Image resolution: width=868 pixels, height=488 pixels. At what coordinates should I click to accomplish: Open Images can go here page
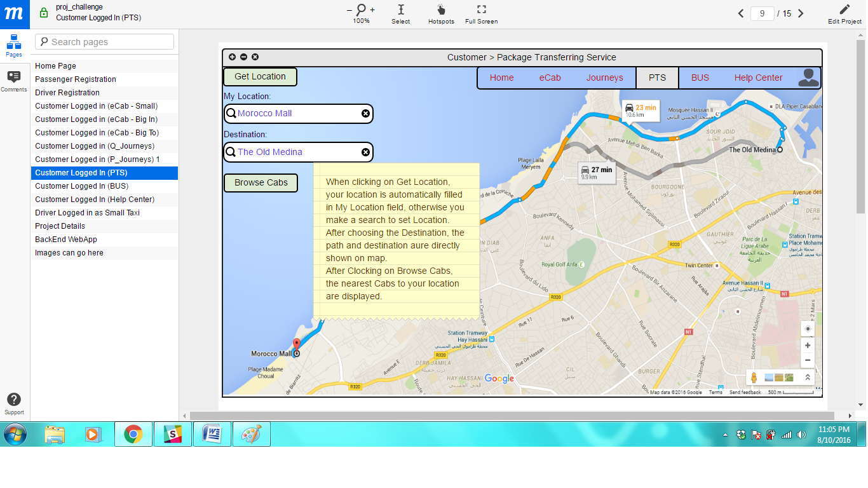click(x=104, y=253)
